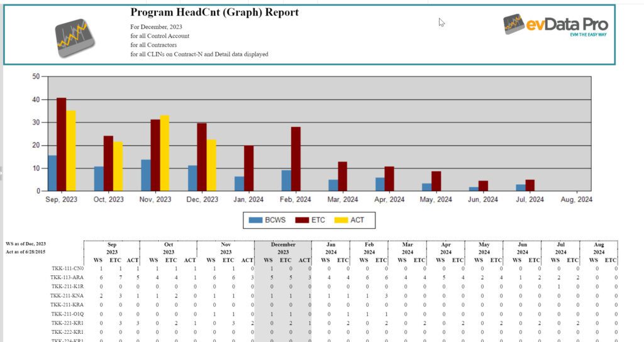Click the "Jul, 2024" chart axis label
This screenshot has width=644, height=342.
point(530,199)
